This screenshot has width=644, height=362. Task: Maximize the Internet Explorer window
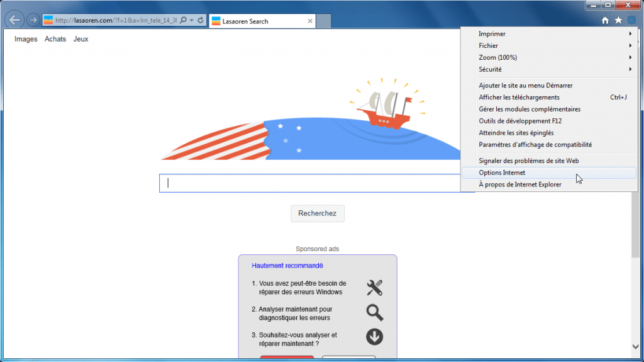[x=608, y=5]
